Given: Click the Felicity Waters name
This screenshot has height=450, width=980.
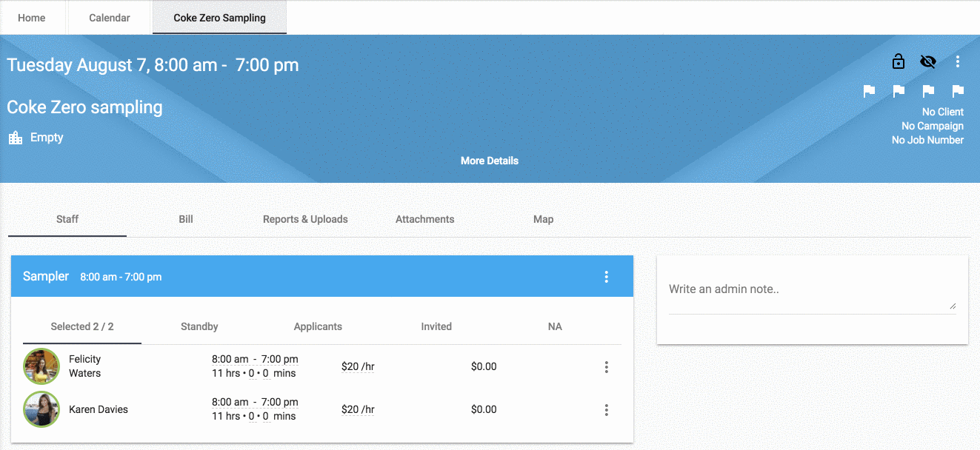Looking at the screenshot, I should click(x=85, y=366).
